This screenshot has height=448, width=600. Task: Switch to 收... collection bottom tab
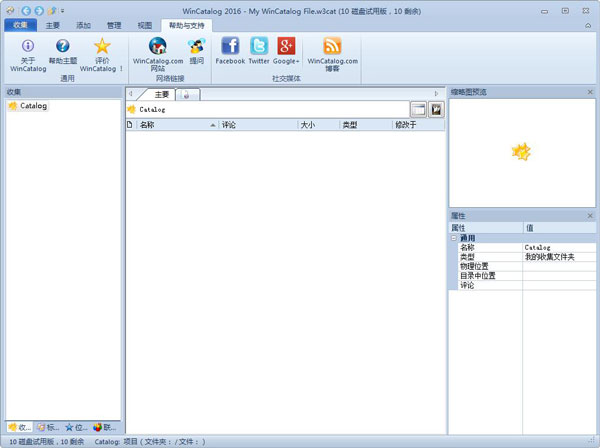point(20,427)
